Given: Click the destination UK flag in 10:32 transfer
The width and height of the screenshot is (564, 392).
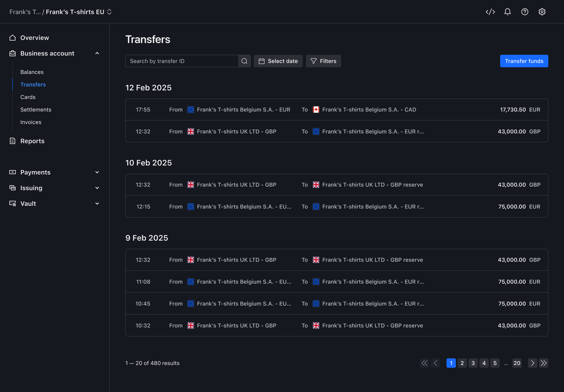Looking at the screenshot, I should pos(316,325).
